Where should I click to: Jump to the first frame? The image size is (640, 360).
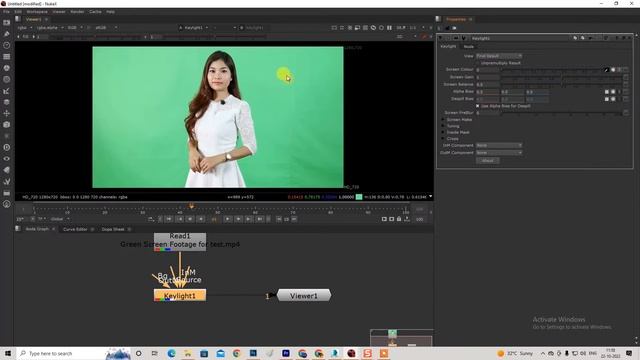(169, 219)
